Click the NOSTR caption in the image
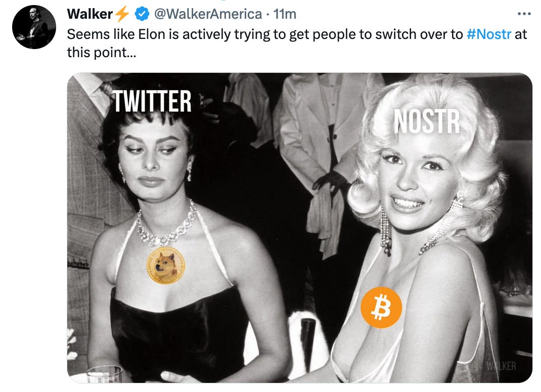 pyautogui.click(x=427, y=121)
